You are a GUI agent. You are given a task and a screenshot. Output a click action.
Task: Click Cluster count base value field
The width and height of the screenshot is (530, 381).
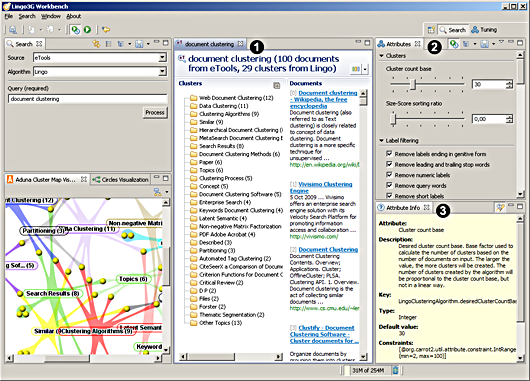point(489,84)
